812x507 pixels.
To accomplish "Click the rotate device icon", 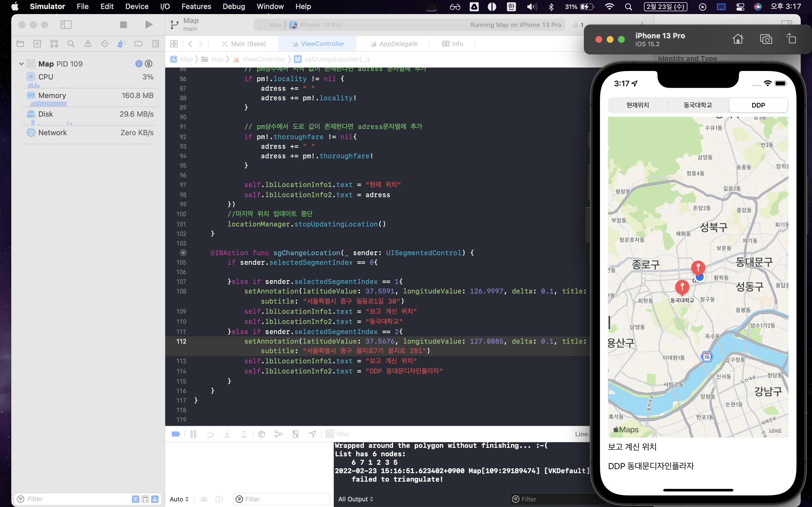I will coord(791,39).
